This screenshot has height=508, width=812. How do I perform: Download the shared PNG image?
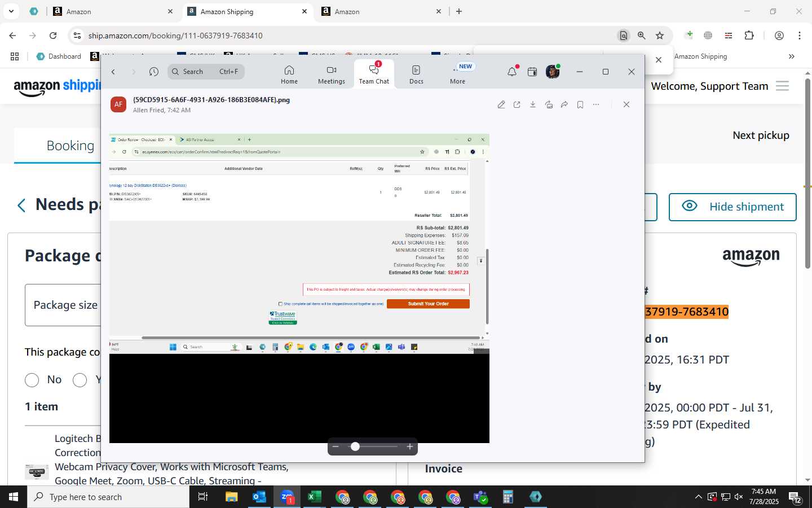tap(533, 104)
